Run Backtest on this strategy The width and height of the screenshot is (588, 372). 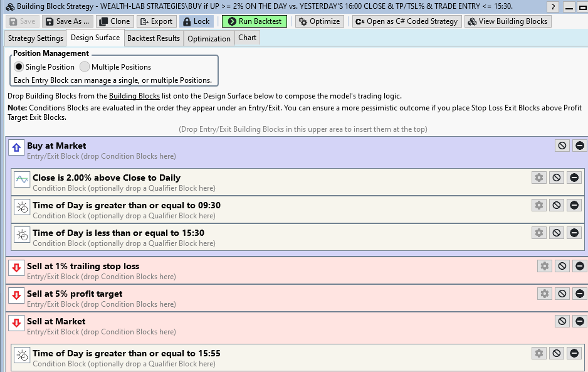[x=255, y=21]
